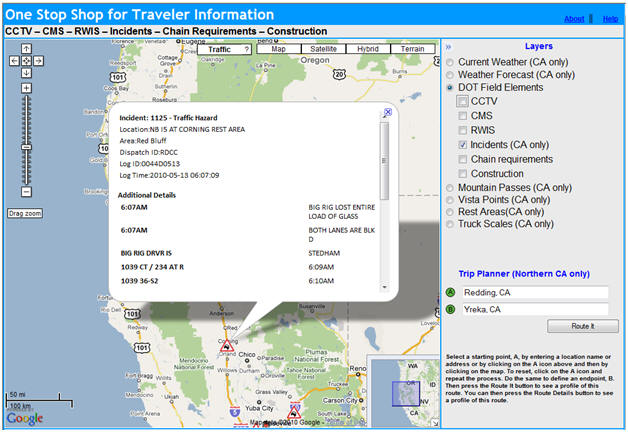Pan the map left with the arrow

point(14,61)
